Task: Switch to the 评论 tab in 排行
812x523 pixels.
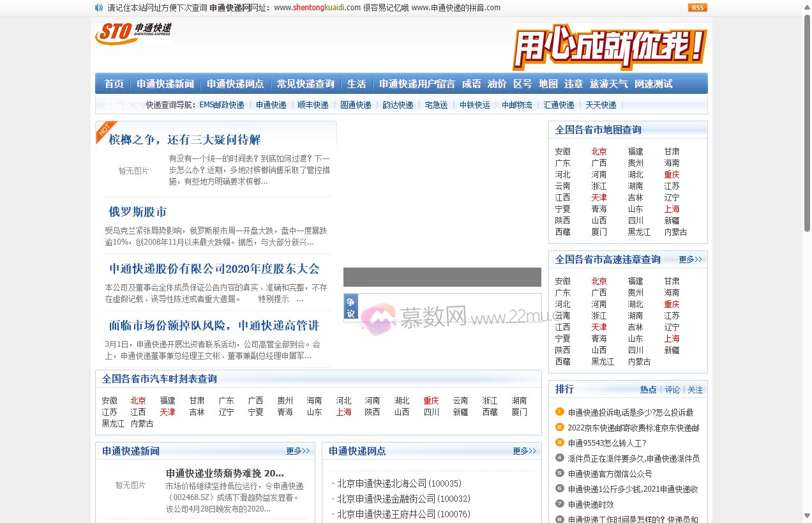Action: pyautogui.click(x=672, y=389)
